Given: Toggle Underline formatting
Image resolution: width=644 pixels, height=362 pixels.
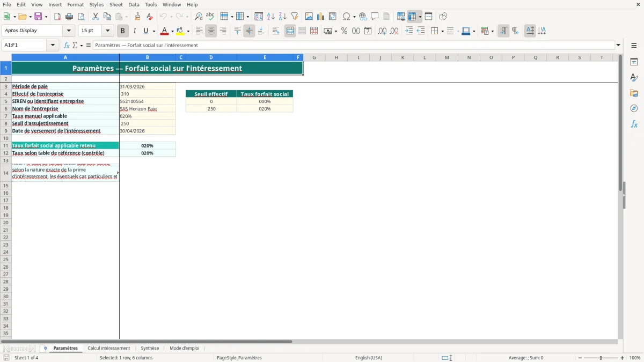Looking at the screenshot, I should 145,31.
